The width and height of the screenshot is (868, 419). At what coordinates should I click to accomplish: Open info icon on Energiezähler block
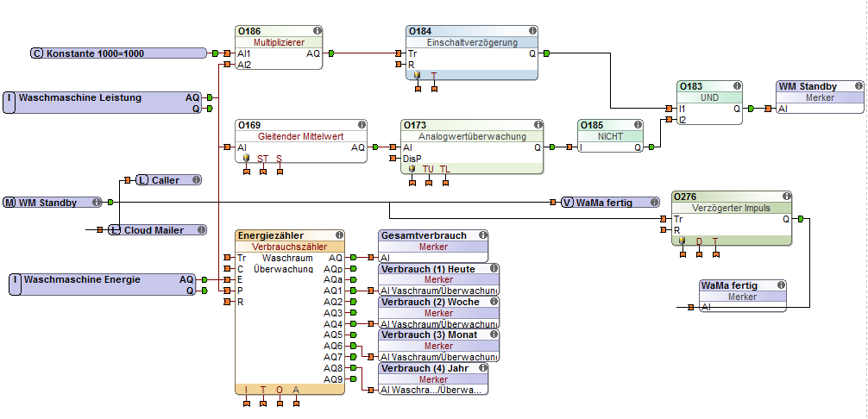[339, 235]
